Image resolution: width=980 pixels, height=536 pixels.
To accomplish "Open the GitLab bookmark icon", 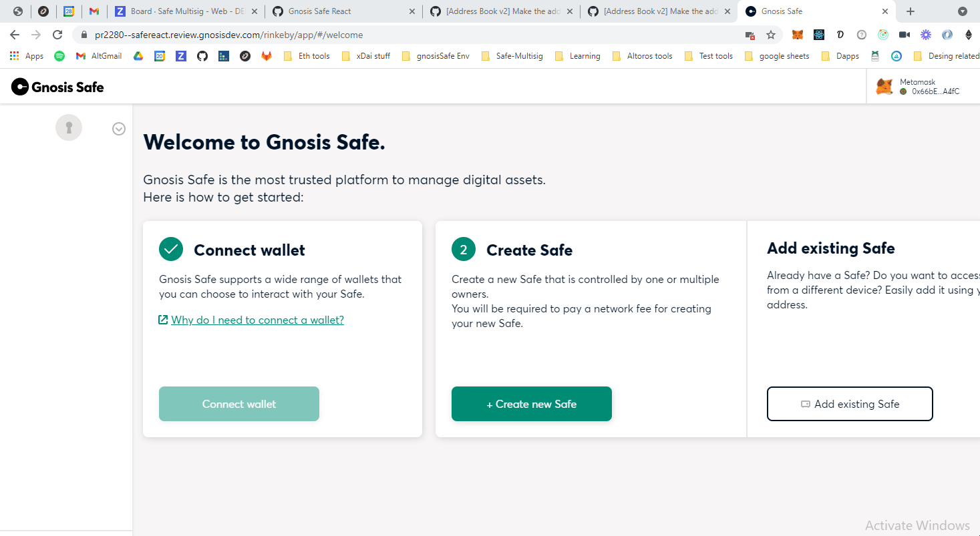I will pos(267,56).
